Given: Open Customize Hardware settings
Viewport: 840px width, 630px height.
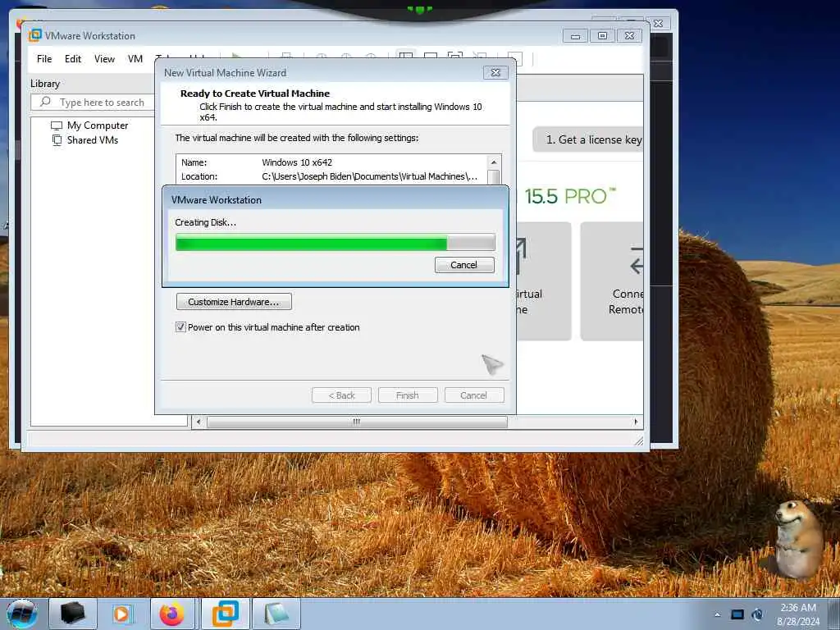Looking at the screenshot, I should pyautogui.click(x=234, y=302).
